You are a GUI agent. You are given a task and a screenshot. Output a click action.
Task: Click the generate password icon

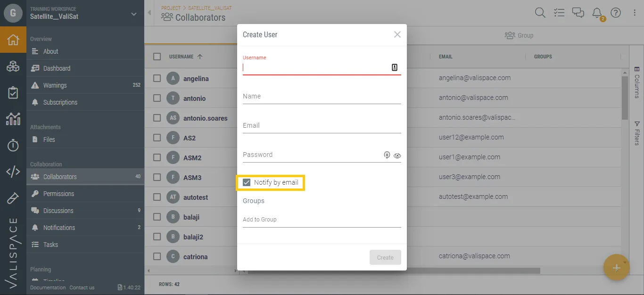387,155
